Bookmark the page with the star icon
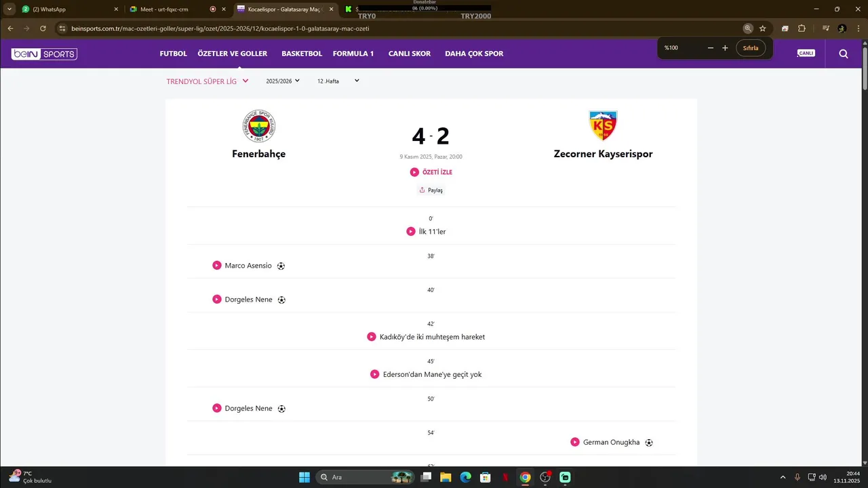 pyautogui.click(x=762, y=28)
